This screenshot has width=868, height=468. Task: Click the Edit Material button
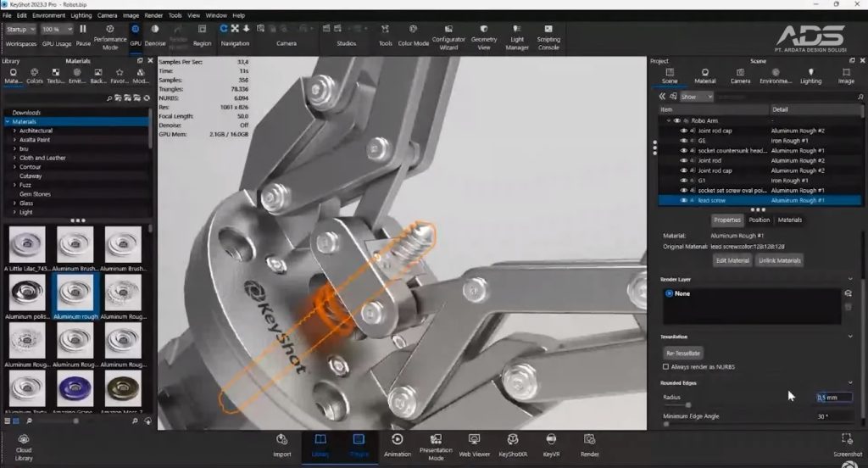click(732, 260)
